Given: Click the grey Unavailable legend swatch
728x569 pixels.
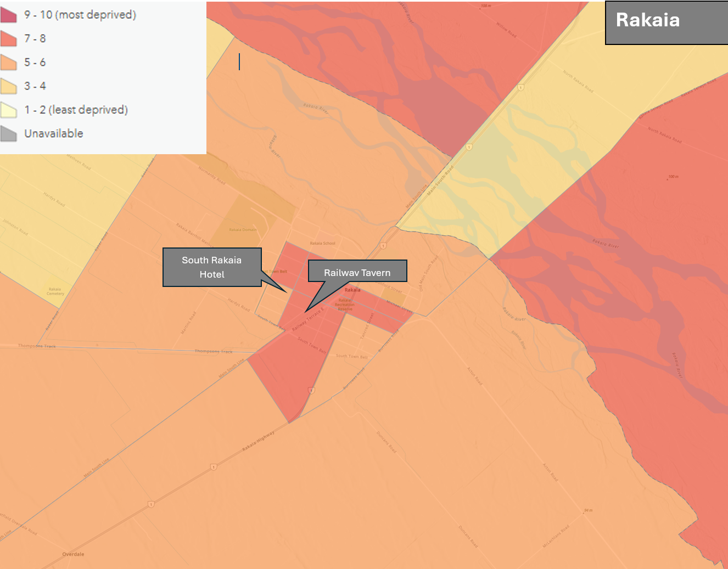Looking at the screenshot, I should (9, 133).
